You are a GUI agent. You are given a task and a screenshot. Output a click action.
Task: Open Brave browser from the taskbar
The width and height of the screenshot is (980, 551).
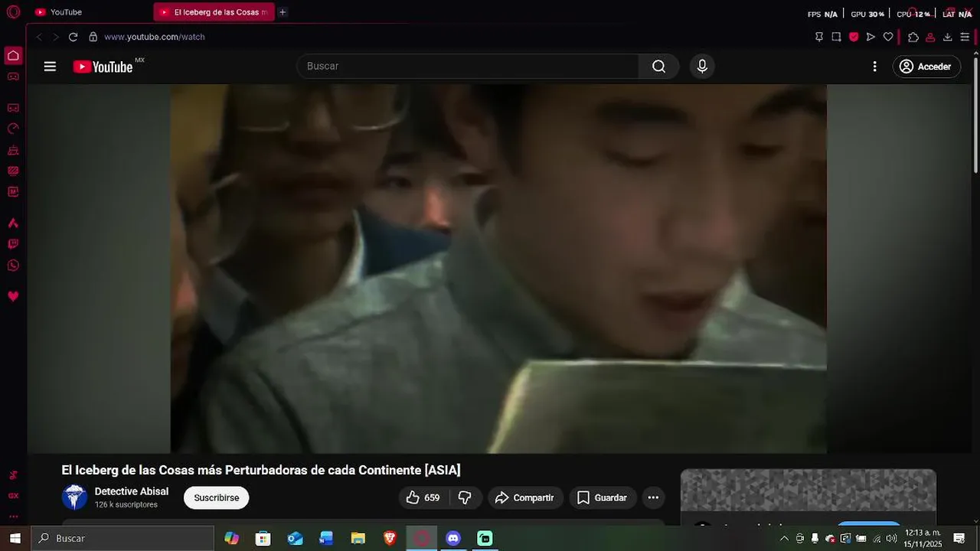[390, 538]
